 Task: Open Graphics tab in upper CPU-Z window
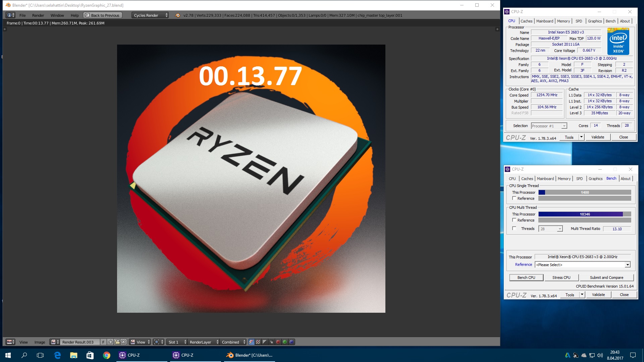pos(595,21)
